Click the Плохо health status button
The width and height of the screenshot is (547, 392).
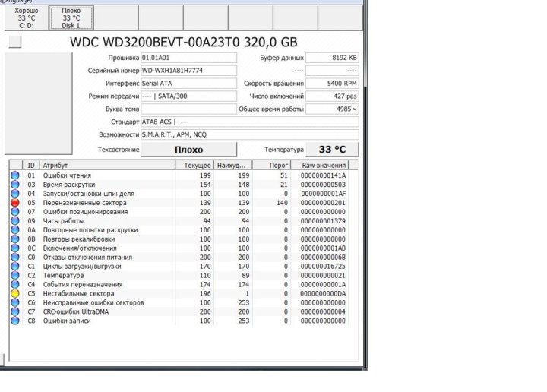[189, 150]
